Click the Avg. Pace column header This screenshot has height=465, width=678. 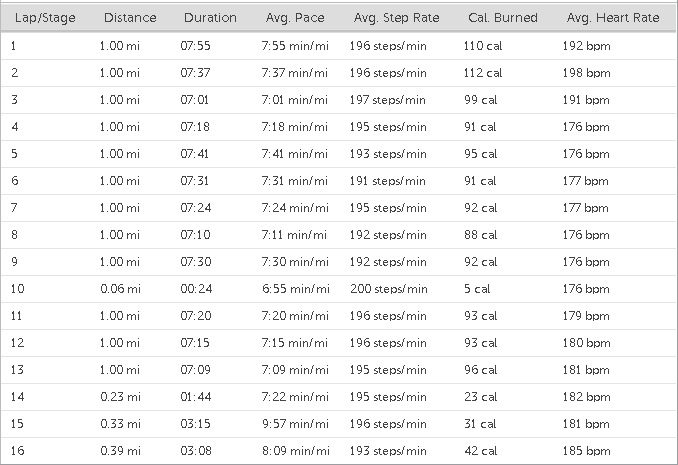coord(295,18)
